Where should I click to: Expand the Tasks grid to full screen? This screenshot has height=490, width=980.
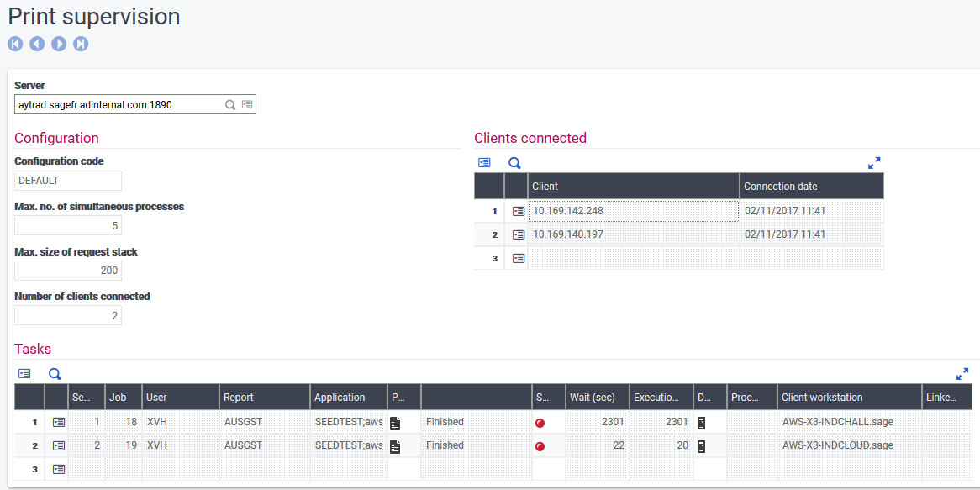pos(962,374)
